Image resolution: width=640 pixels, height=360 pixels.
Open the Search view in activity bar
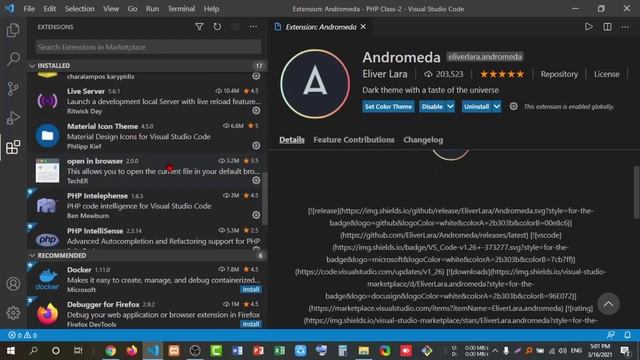(x=13, y=59)
